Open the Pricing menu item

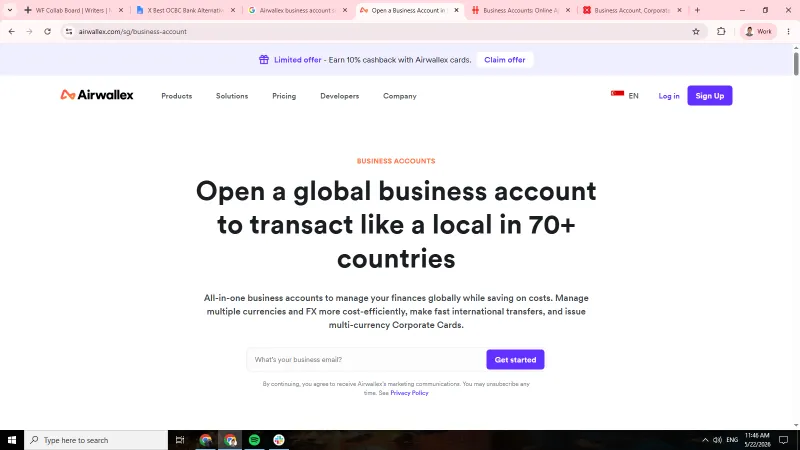coord(284,96)
